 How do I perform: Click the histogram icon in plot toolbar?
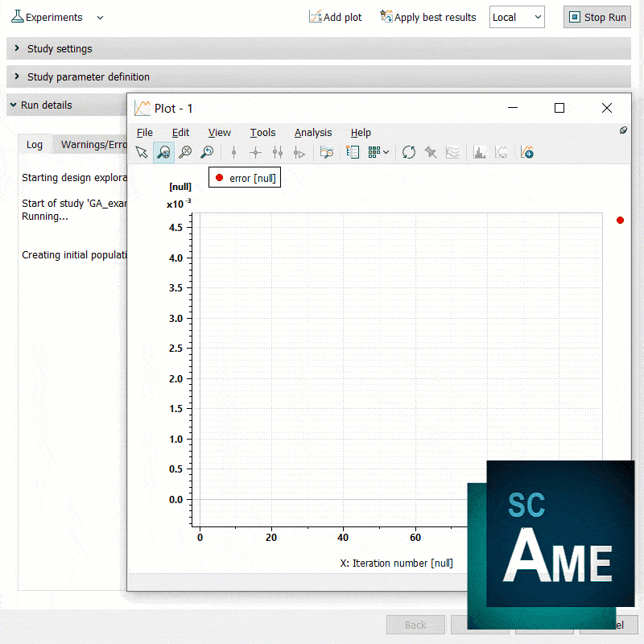tap(480, 152)
